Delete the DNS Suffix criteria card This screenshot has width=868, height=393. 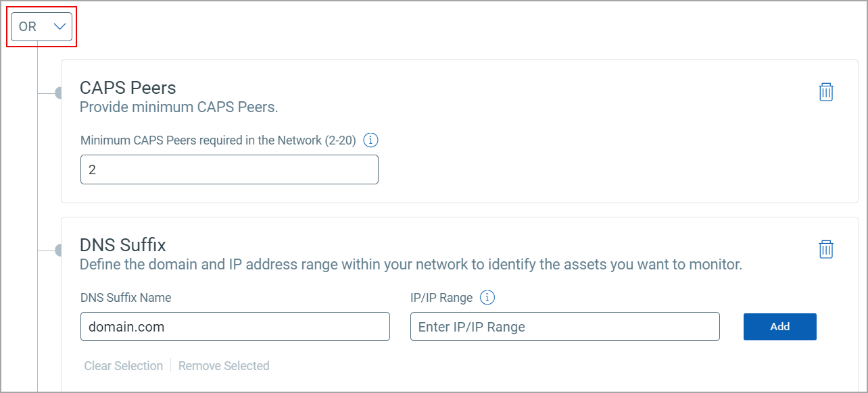826,249
